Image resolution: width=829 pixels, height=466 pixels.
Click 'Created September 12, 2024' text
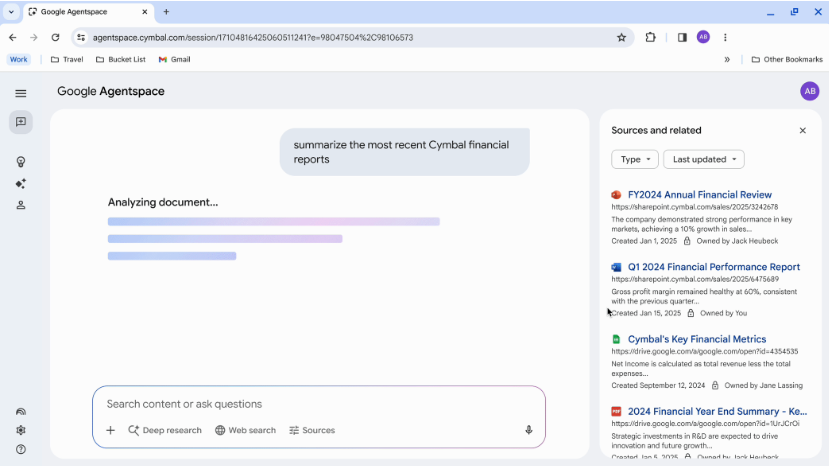(x=658, y=386)
